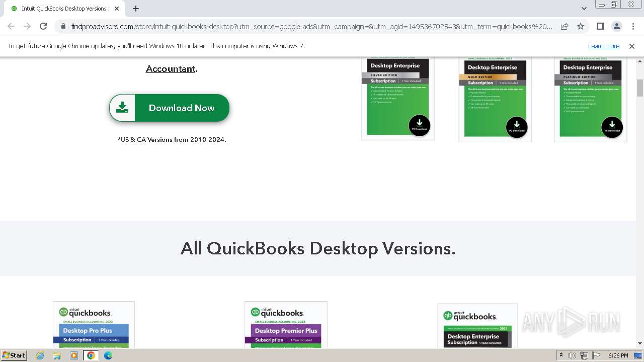Bookmark this tab with star icon

[581, 26]
